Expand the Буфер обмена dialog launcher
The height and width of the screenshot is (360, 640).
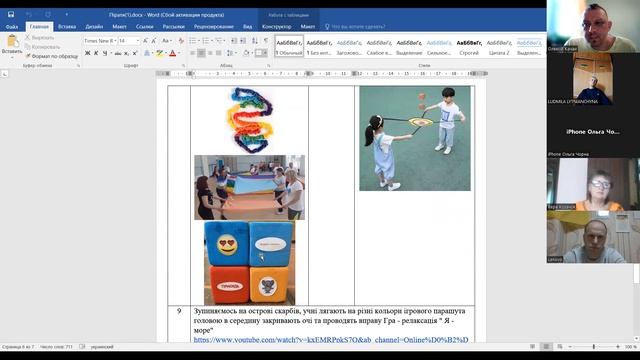click(x=78, y=65)
